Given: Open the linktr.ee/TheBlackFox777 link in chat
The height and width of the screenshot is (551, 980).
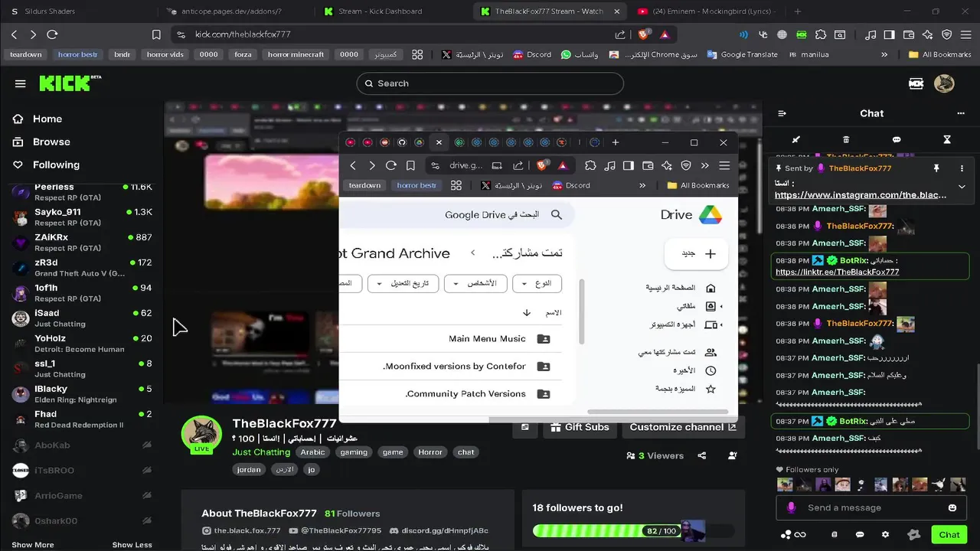Looking at the screenshot, I should pyautogui.click(x=837, y=272).
